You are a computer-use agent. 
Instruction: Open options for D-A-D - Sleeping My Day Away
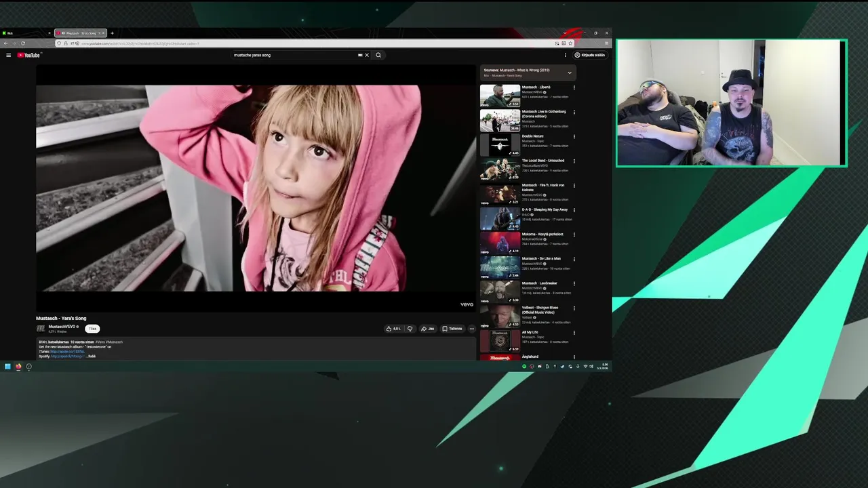coord(574,210)
